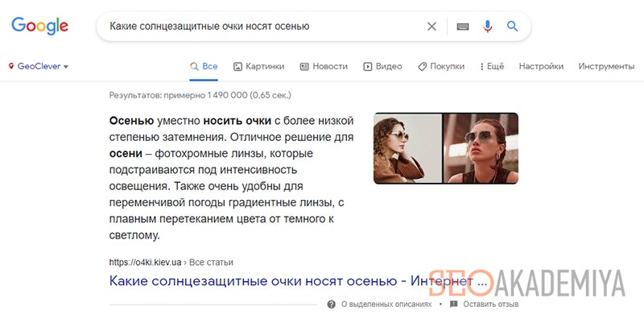Screen dimensions: 644x315
Task: Clear the search query with X icon
Action: (431, 27)
